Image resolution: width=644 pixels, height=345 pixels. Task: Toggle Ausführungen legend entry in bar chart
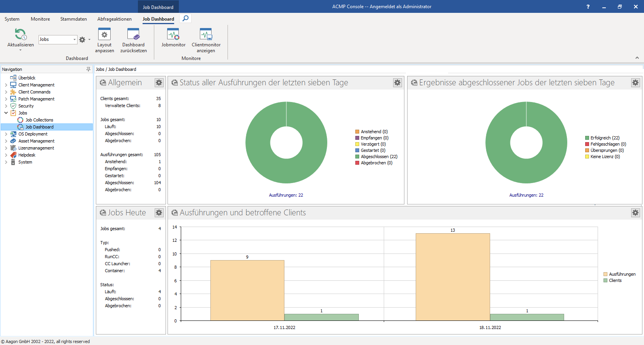(622, 274)
